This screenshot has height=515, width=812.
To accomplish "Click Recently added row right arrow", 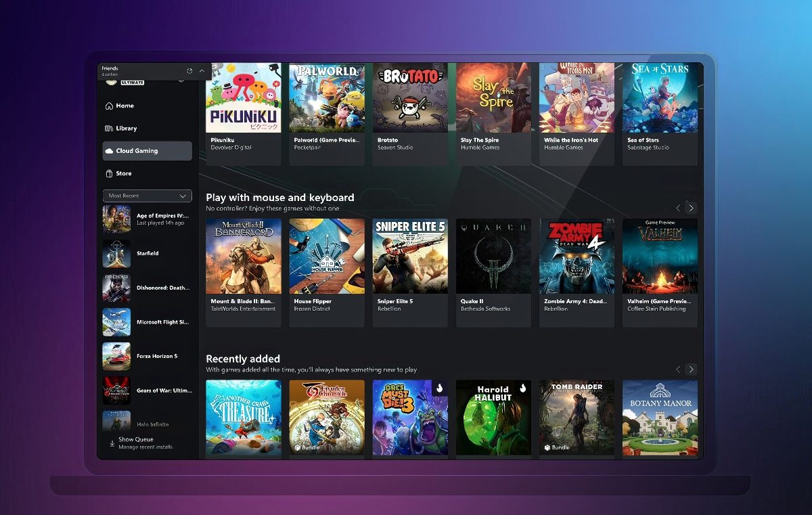I will pyautogui.click(x=691, y=369).
